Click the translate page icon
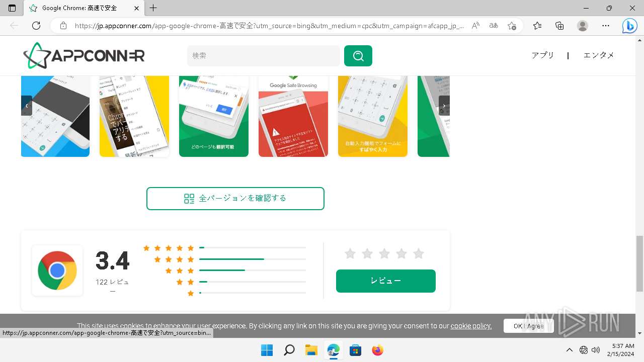This screenshot has width=644, height=362. tap(494, 26)
